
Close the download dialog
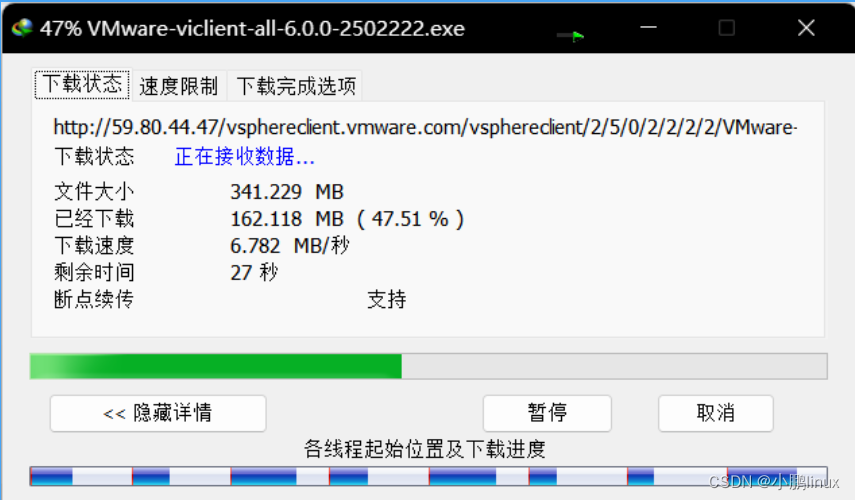(x=806, y=28)
